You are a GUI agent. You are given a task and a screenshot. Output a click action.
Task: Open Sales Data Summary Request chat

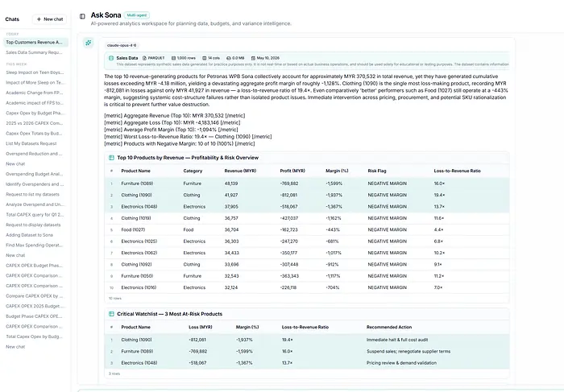tap(35, 52)
